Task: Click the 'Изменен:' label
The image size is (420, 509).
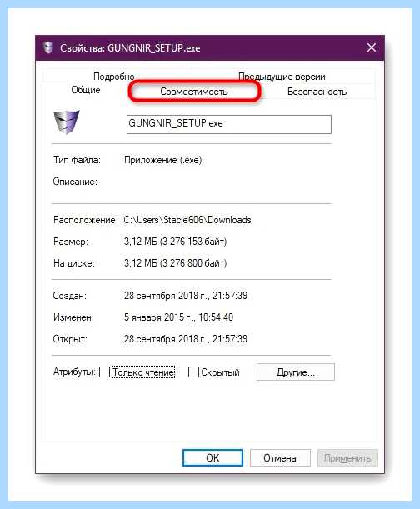Action: point(73,317)
